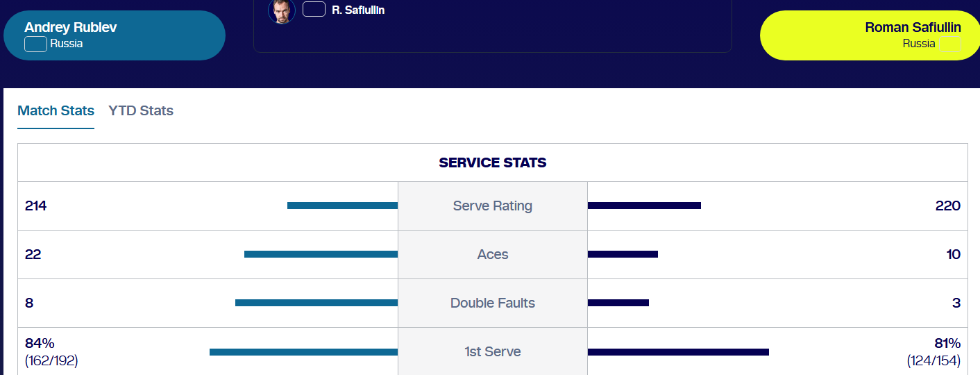Click Rublev's Serve Rating bar
The width and height of the screenshot is (980, 375).
[x=342, y=206]
